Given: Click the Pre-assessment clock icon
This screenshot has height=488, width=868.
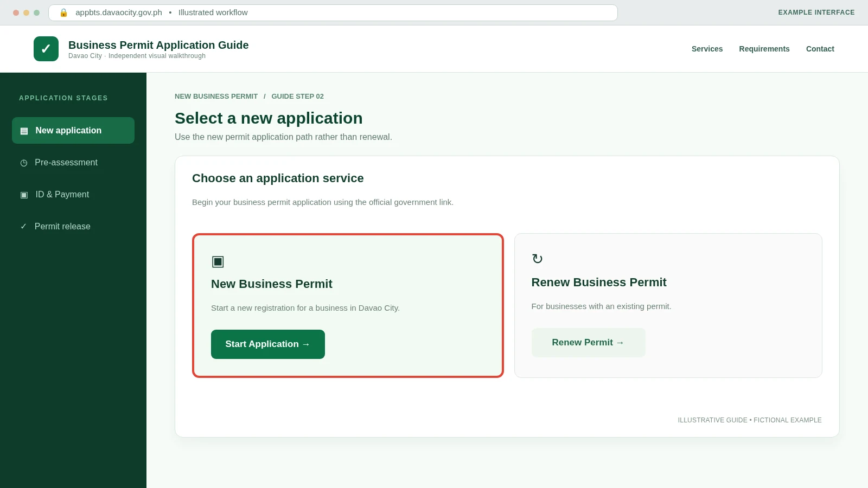Looking at the screenshot, I should (24, 163).
